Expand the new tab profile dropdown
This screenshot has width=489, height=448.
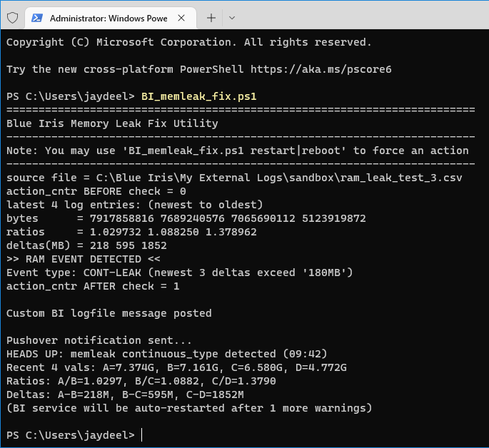[232, 18]
